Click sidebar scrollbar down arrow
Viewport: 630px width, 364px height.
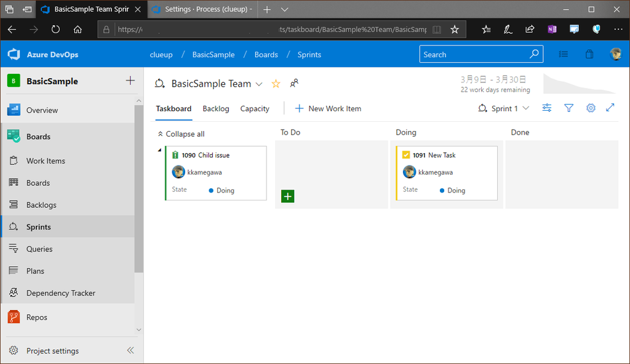click(138, 330)
